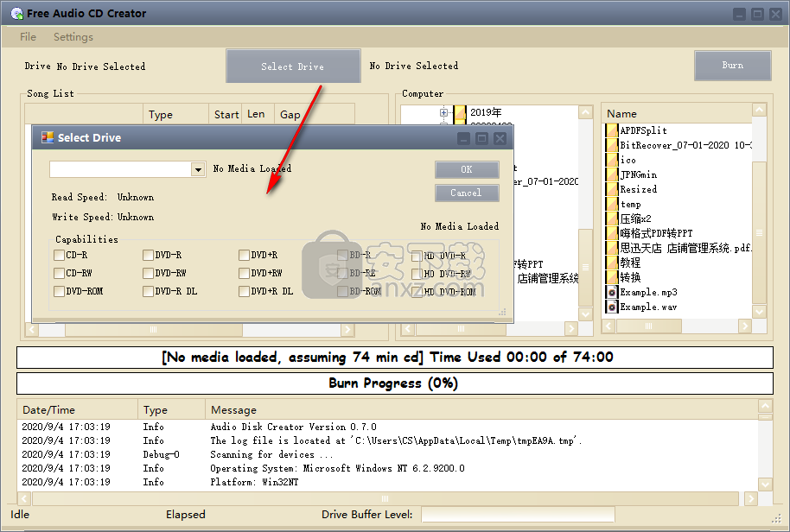Click the Resized folder icon
This screenshot has height=532, width=790.
(x=612, y=189)
